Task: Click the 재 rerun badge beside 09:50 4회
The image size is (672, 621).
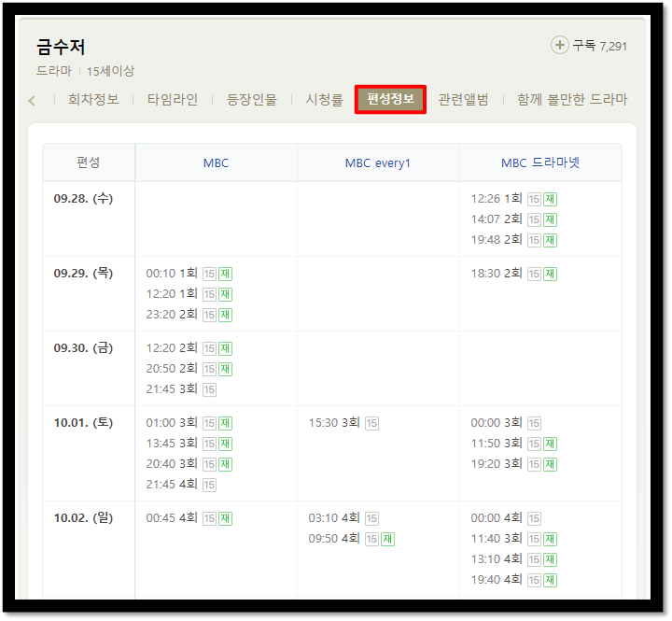Action: [388, 539]
